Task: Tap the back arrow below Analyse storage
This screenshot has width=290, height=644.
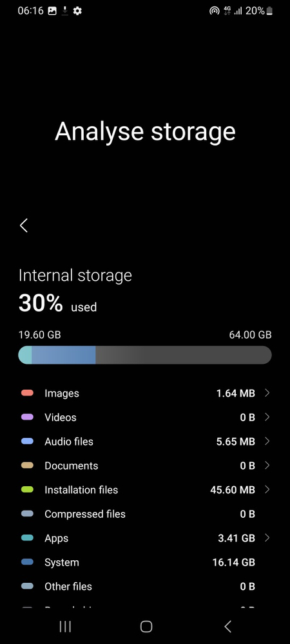Action: click(24, 225)
